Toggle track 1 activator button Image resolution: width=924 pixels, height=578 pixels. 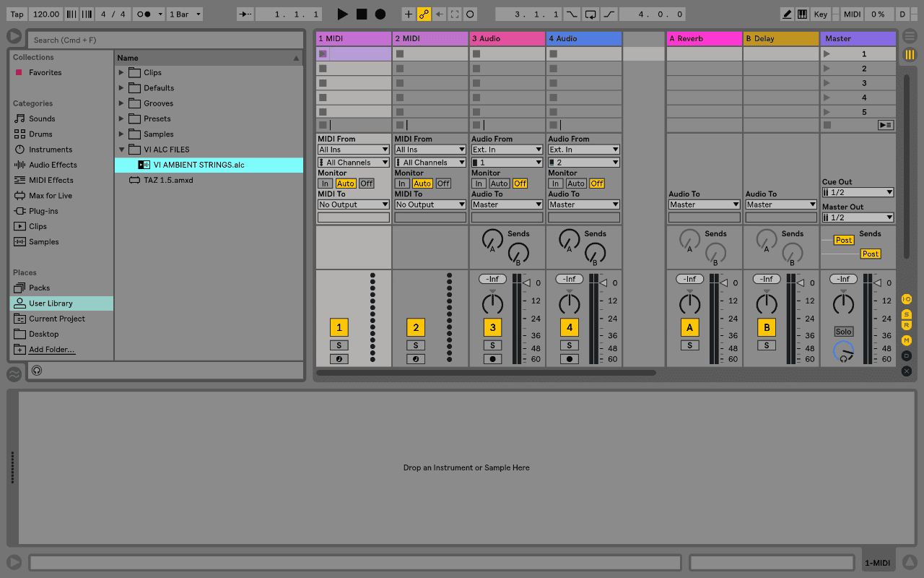(339, 327)
